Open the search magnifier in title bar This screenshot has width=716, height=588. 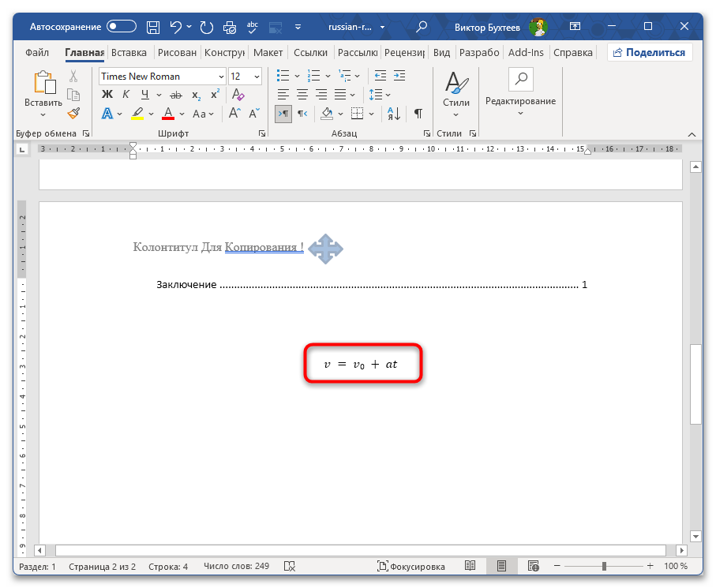click(422, 27)
